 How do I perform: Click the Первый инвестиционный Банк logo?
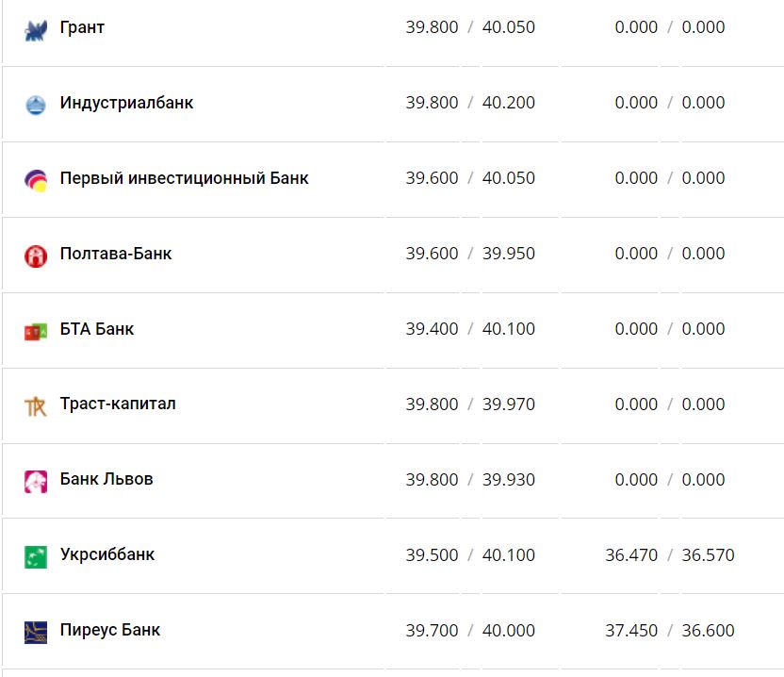[x=36, y=180]
